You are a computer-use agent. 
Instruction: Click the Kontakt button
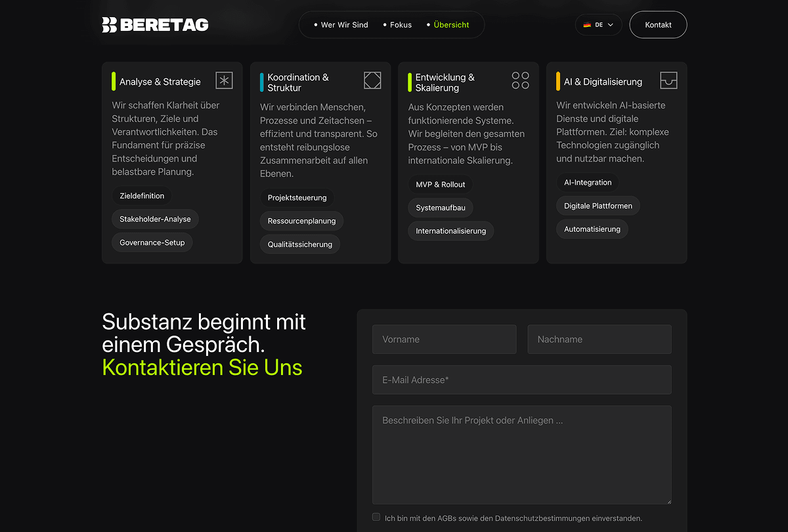tap(658, 25)
